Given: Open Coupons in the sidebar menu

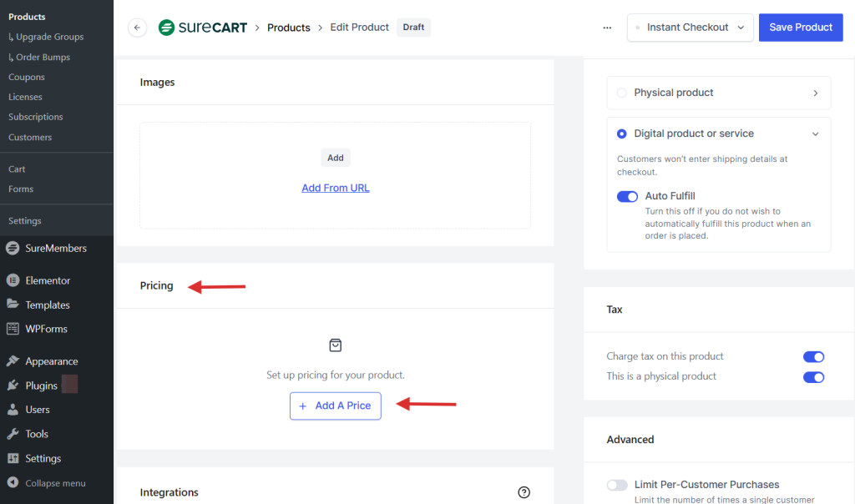Looking at the screenshot, I should pyautogui.click(x=27, y=77).
